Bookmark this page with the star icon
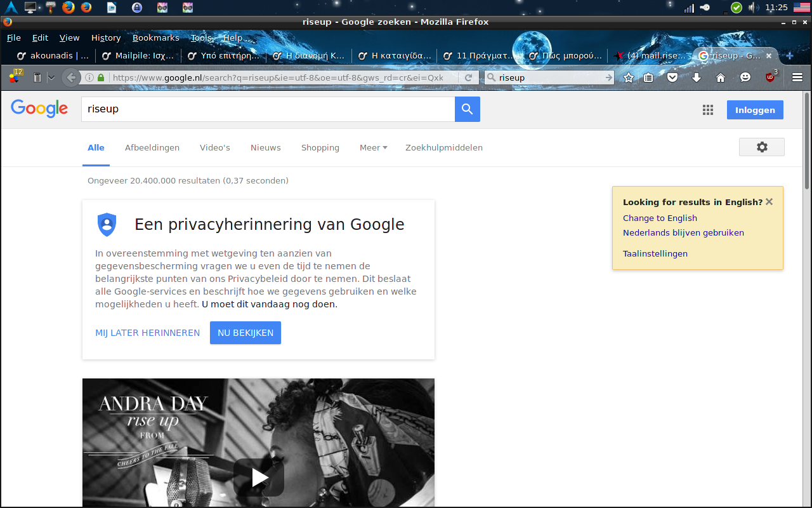Image resolution: width=812 pixels, height=508 pixels. tap(629, 77)
